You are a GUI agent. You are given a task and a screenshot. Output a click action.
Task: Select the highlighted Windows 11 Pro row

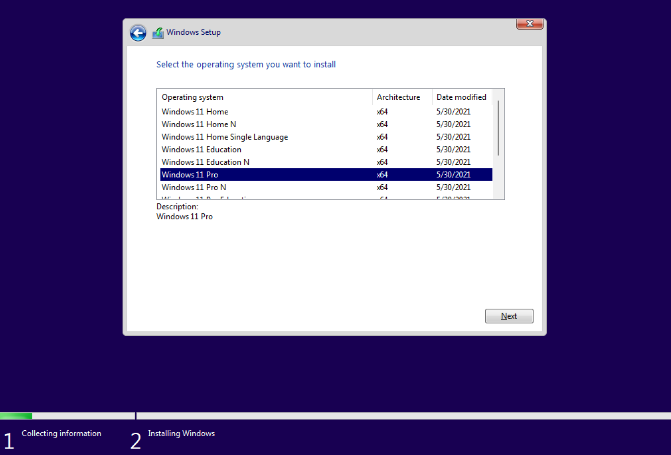pos(190,174)
